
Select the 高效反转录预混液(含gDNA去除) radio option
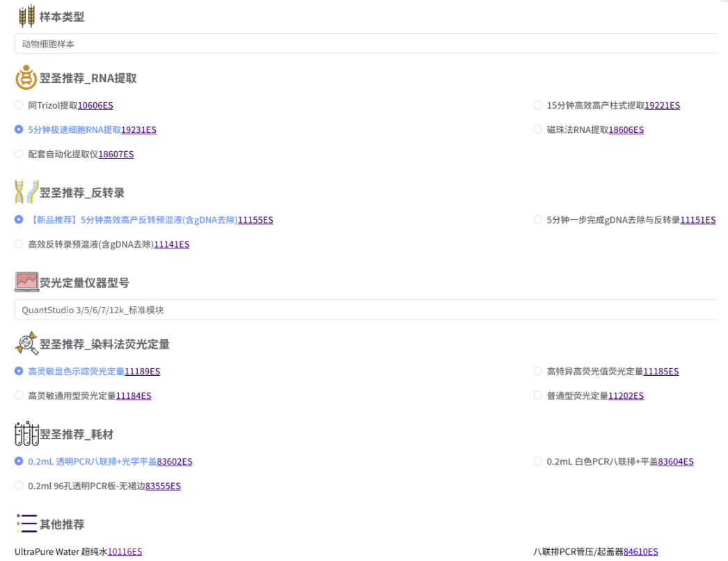coord(19,244)
